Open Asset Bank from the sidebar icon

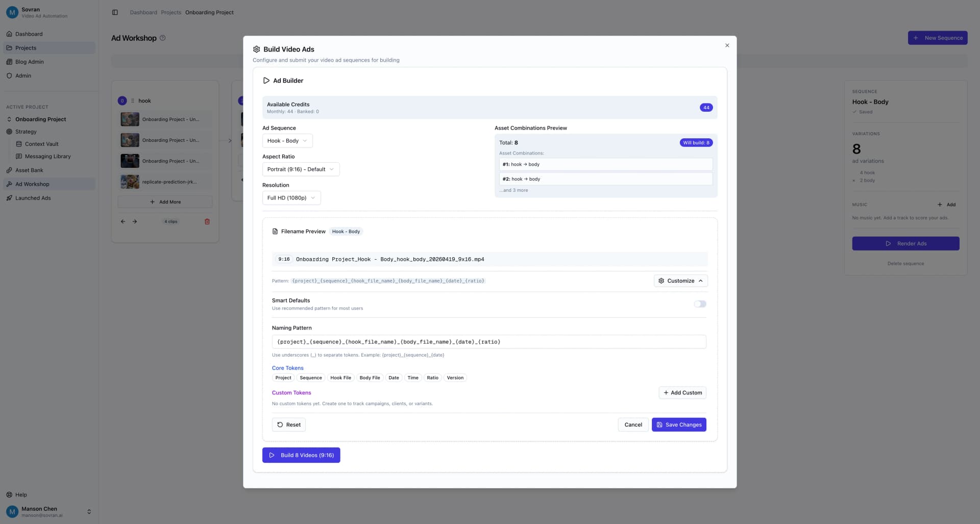click(x=9, y=170)
